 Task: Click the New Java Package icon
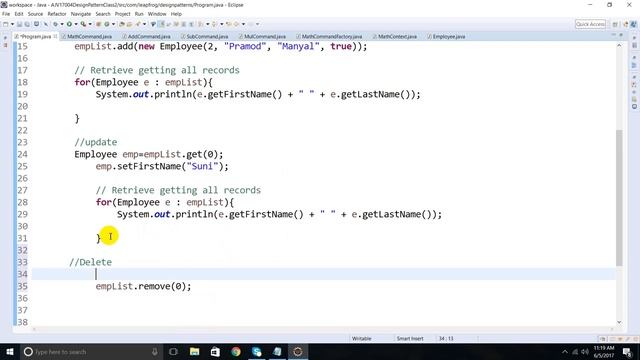pos(98,24)
